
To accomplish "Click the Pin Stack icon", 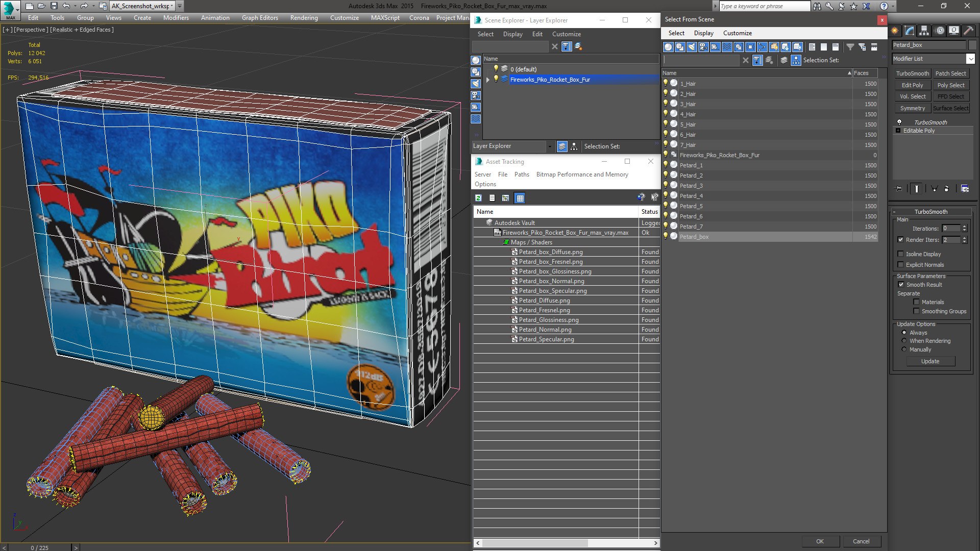I will click(899, 189).
